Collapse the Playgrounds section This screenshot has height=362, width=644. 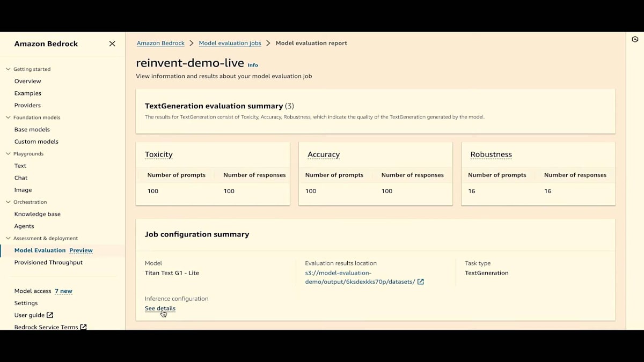click(x=8, y=154)
